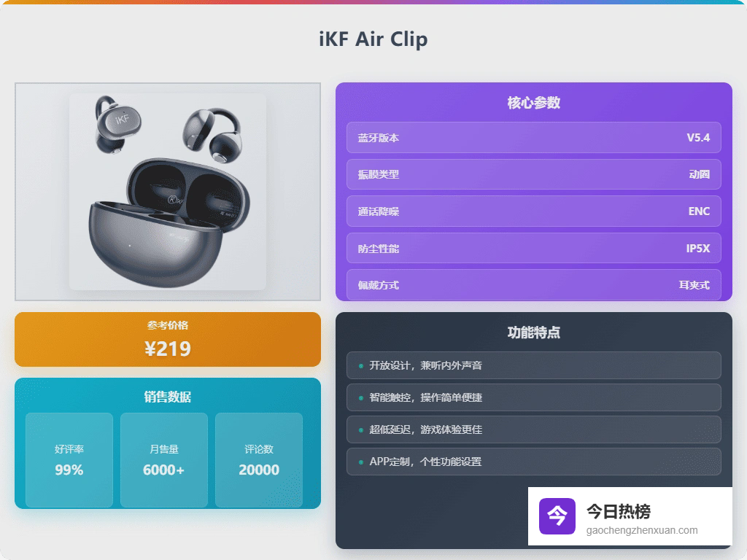747x560 pixels.
Task: Click the 智能触控 feature item
Action: click(x=533, y=397)
